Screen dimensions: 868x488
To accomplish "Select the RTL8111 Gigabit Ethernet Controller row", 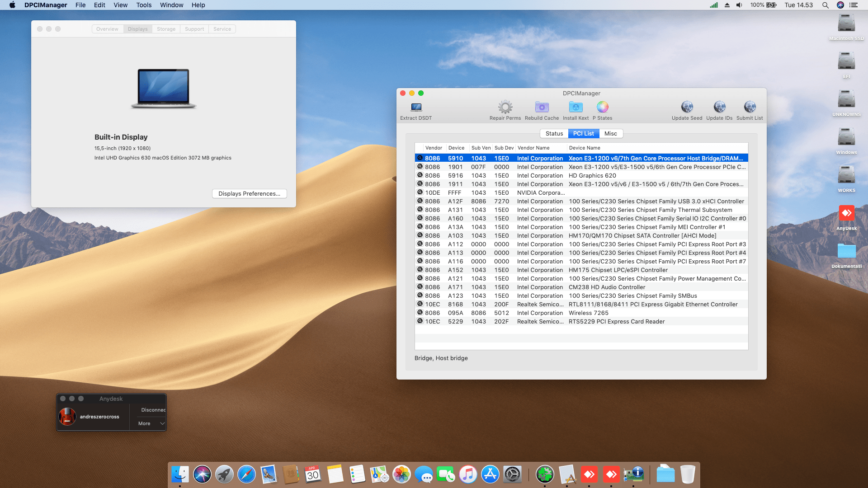I will point(581,304).
